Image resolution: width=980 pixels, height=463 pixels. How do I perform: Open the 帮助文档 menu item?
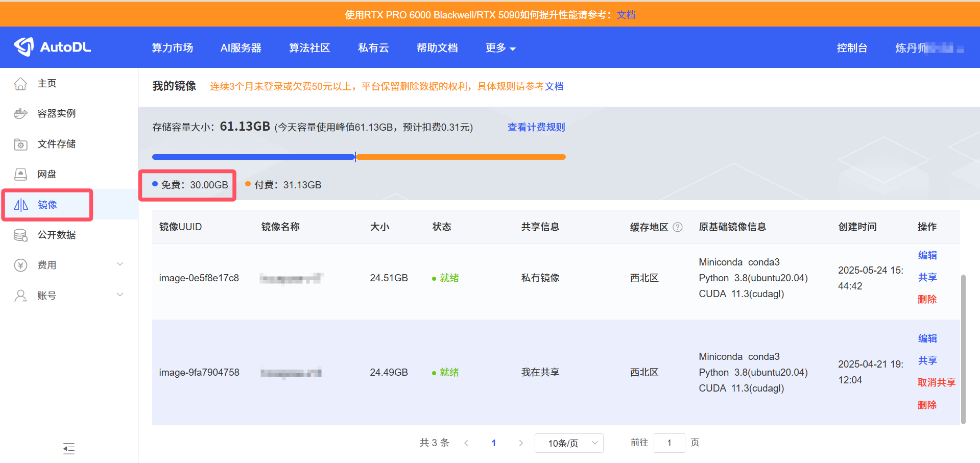(x=437, y=47)
